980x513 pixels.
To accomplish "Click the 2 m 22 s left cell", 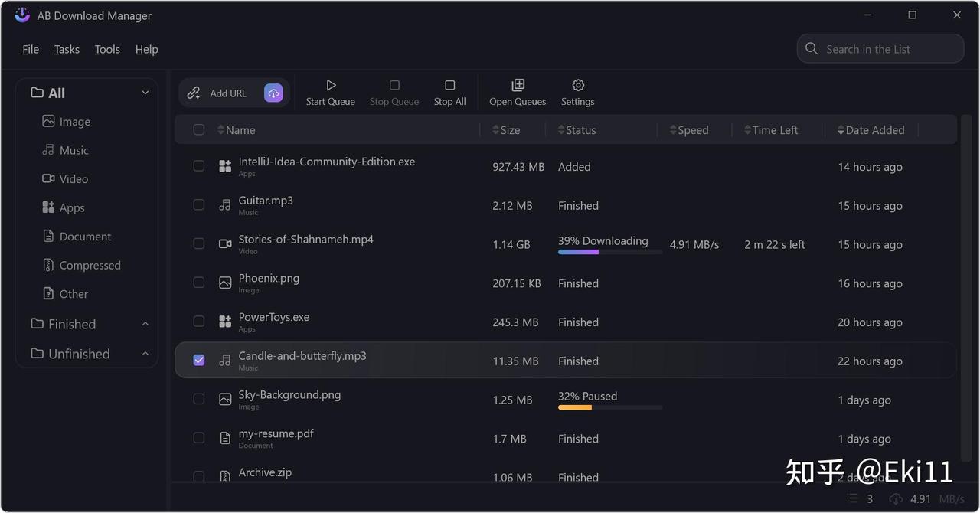I will point(775,245).
